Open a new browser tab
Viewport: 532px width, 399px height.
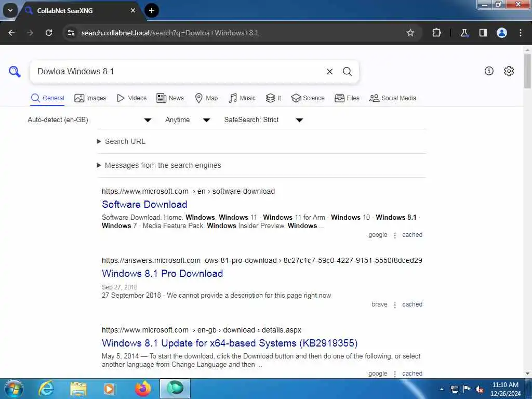[x=152, y=10]
